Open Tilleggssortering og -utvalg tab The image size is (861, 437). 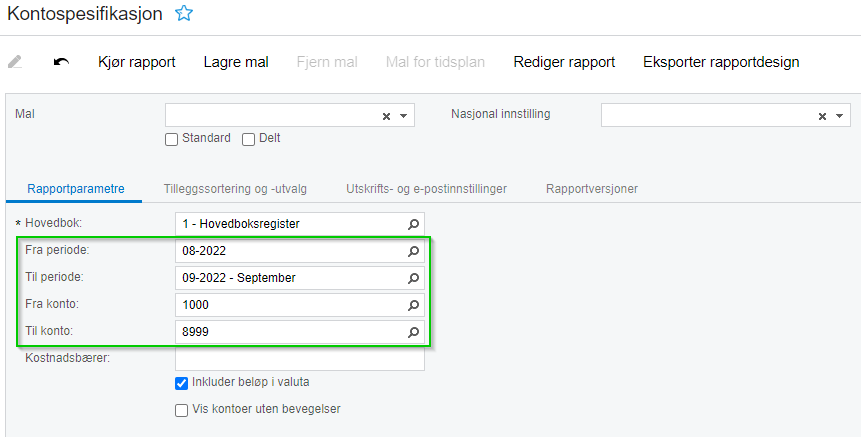click(235, 189)
